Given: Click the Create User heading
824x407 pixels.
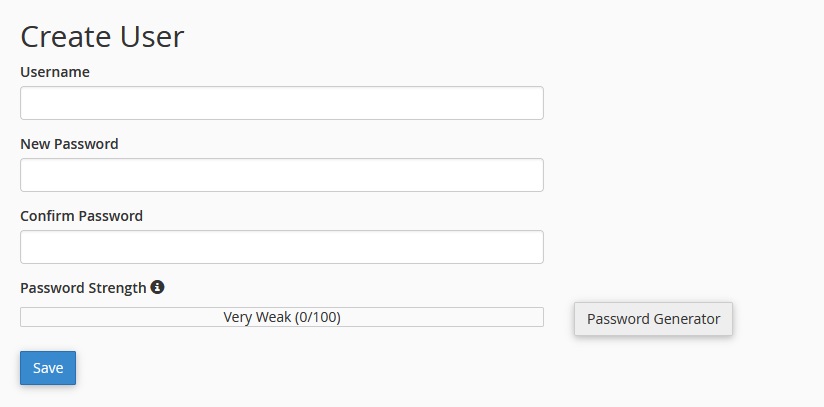Looking at the screenshot, I should [x=102, y=37].
